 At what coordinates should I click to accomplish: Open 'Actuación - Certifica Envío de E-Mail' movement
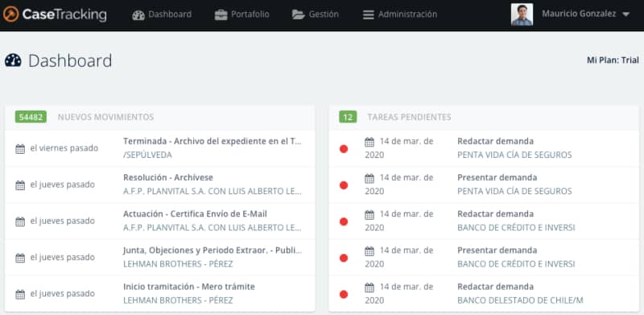(195, 213)
